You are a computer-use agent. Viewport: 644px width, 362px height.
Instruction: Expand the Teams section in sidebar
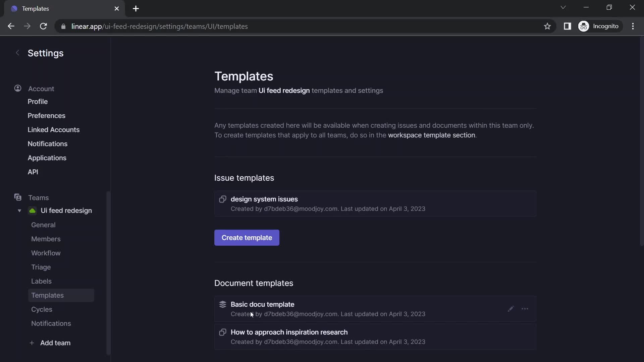click(38, 198)
